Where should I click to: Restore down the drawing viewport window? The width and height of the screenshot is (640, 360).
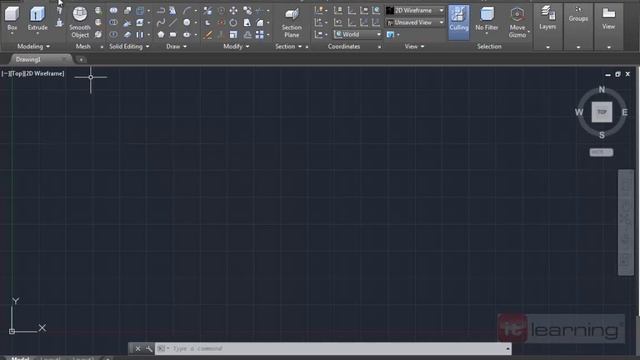click(618, 74)
